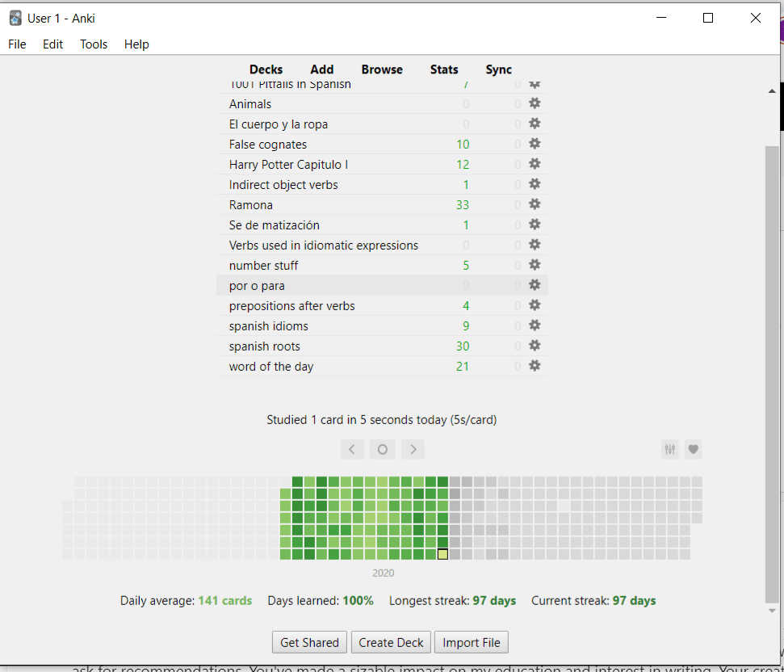Open gear dropdown for por o para

click(534, 285)
